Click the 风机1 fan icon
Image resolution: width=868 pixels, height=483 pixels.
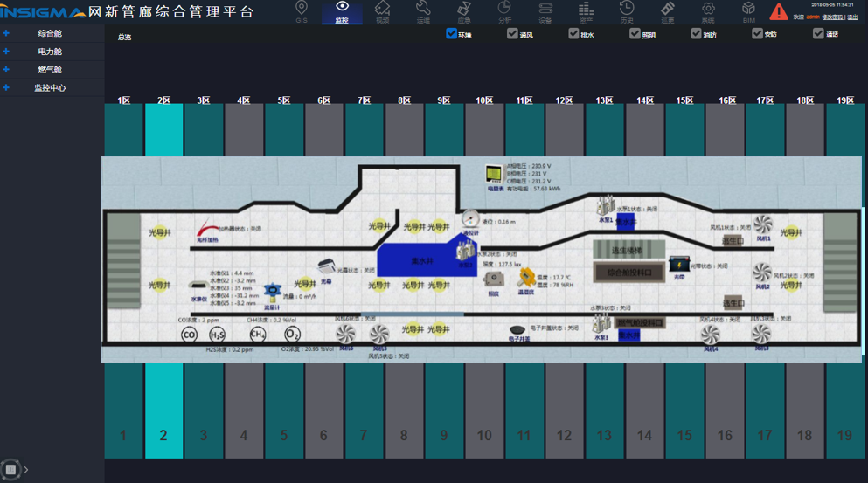coord(763,224)
